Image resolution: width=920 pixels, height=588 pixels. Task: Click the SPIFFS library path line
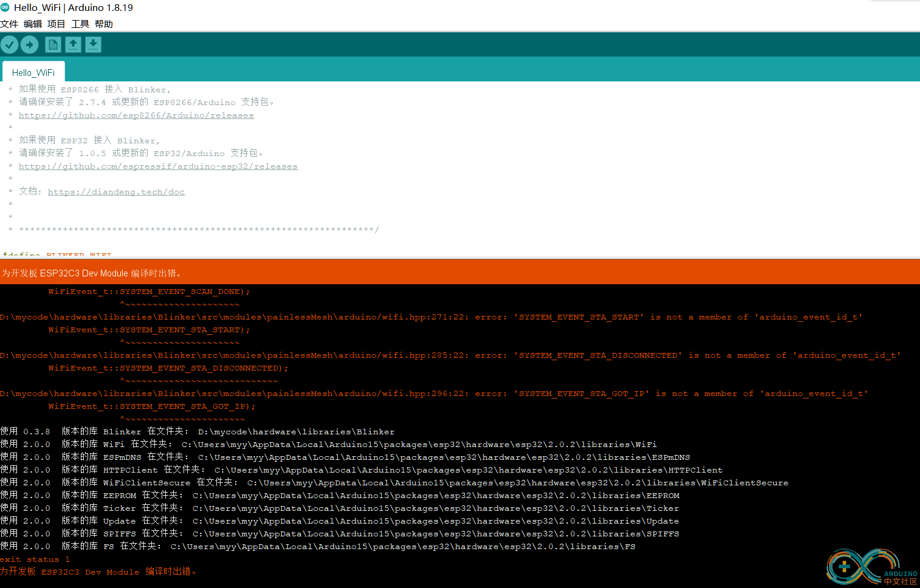tap(340, 534)
